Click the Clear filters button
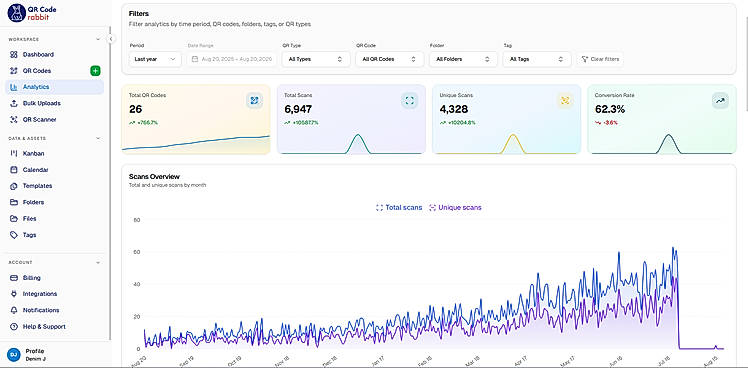The width and height of the screenshot is (748, 368). point(600,59)
